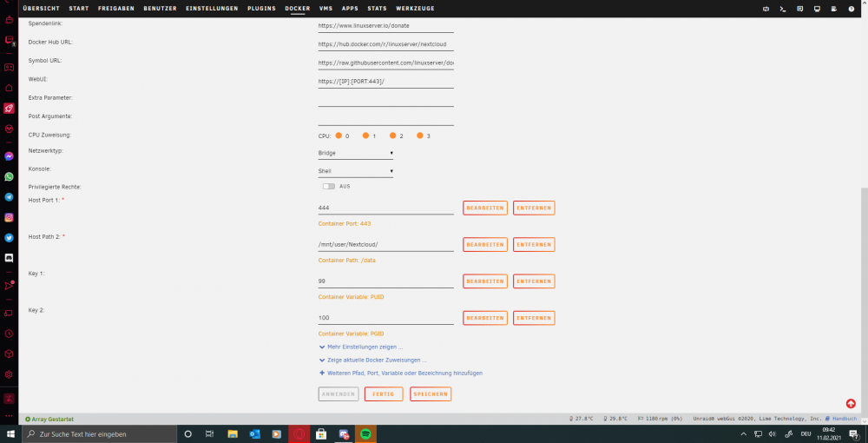Click Bearbeiten for Host Path 2
This screenshot has height=443, width=868.
(485, 245)
